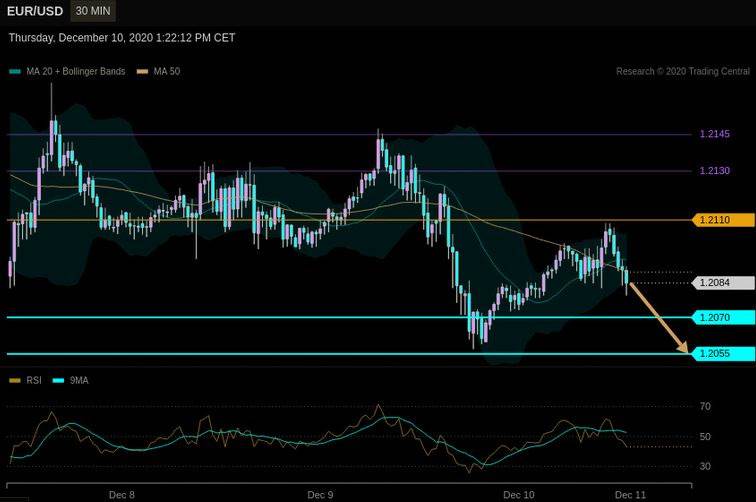Click the Research © 2020 Trading Central credit
Image resolution: width=756 pixels, height=502 pixels.
coord(683,71)
